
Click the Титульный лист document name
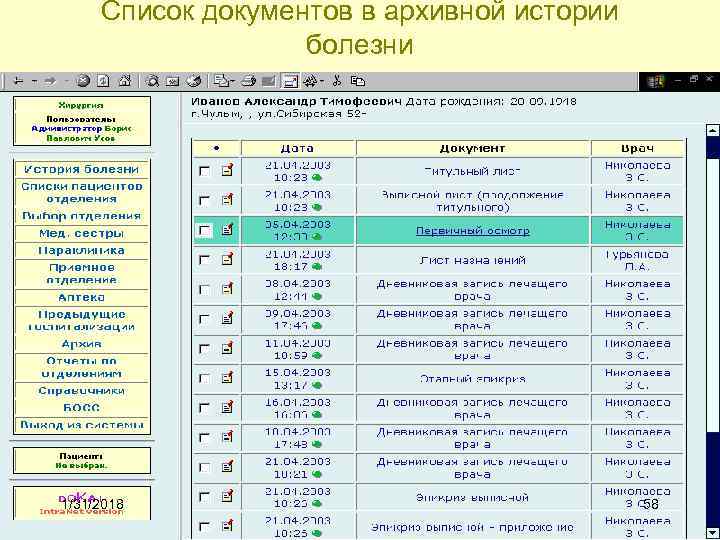click(472, 171)
